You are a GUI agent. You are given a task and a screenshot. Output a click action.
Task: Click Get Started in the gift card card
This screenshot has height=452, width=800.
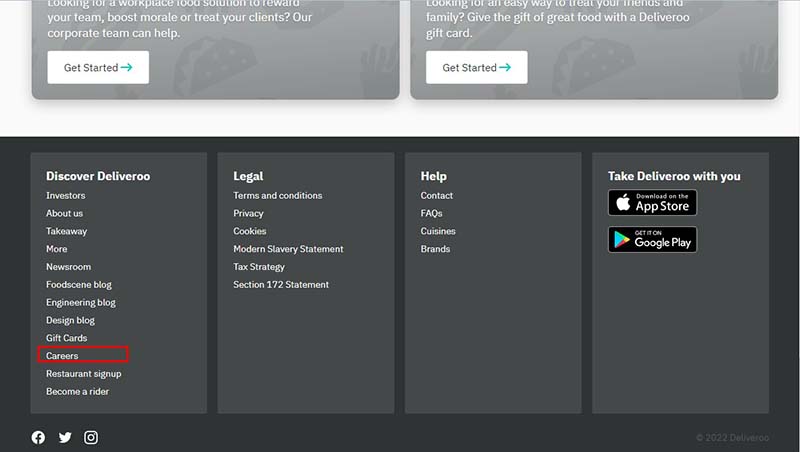click(x=477, y=67)
